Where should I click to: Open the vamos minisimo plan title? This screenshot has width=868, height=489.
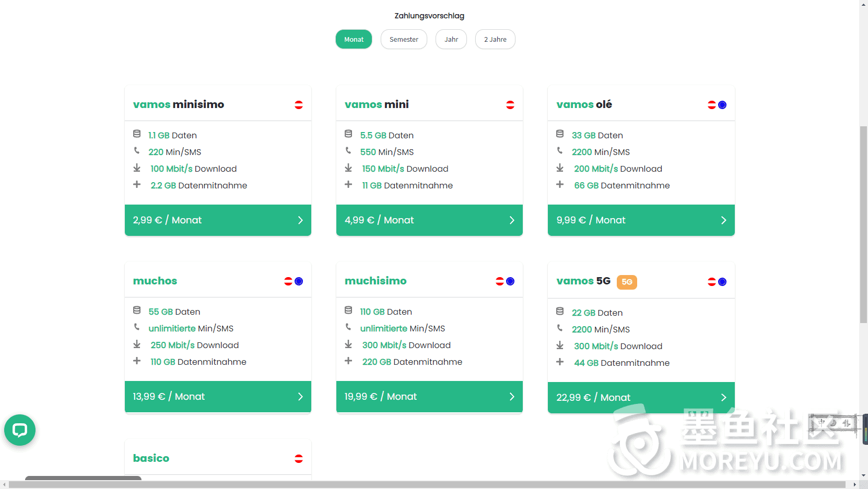point(179,104)
